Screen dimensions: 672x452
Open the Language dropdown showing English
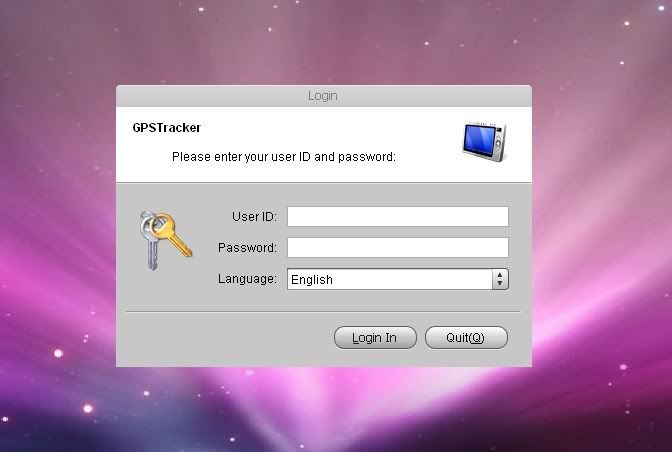tap(398, 279)
